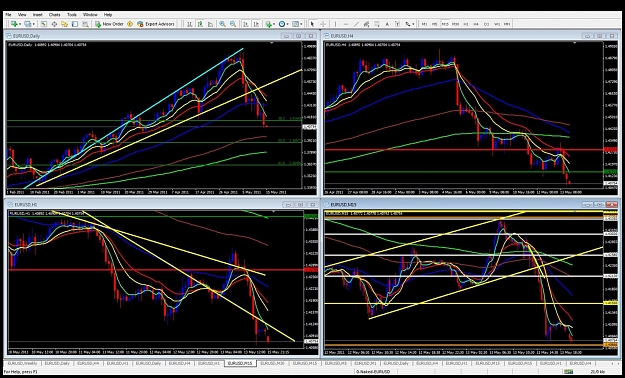
Task: Set timeframe to M30
Action: 455,24
